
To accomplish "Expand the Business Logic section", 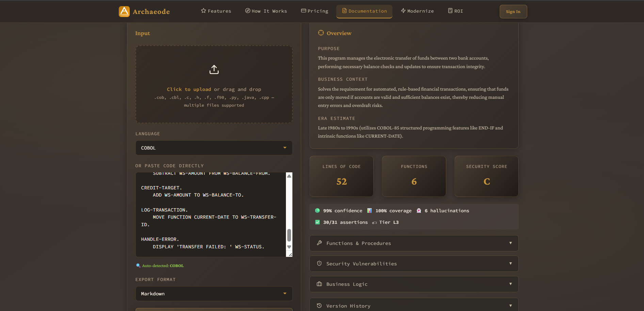I will click(414, 284).
